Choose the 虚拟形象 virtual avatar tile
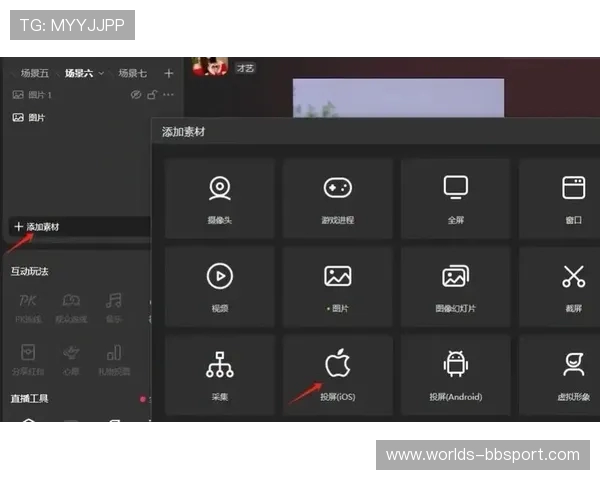600x480 pixels. [559, 375]
